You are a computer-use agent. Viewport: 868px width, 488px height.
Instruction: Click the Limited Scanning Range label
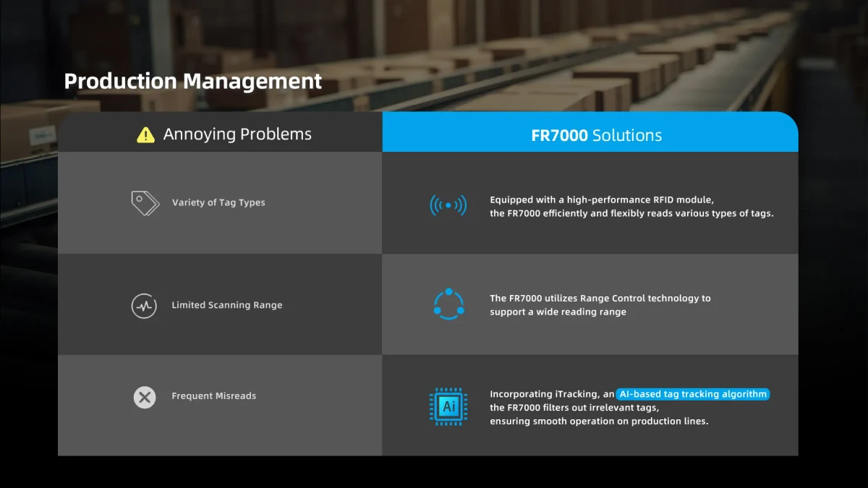pos(227,305)
